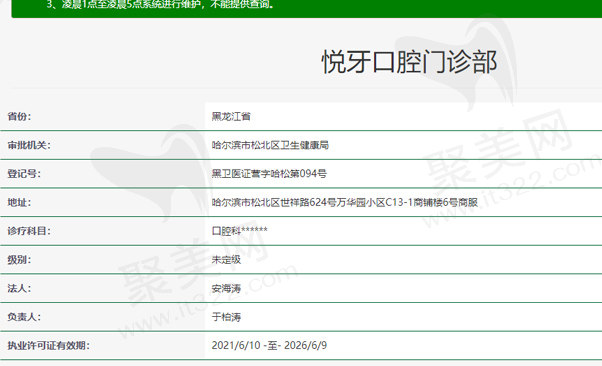Viewport: 602px width, 366px height.
Task: Click the 诊疗科目 label
Action: pos(29,231)
